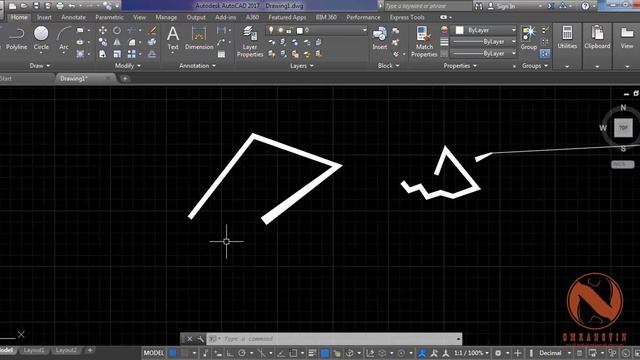Open the Manage ribbon tab
Screen dimensions: 640x360
(x=166, y=18)
